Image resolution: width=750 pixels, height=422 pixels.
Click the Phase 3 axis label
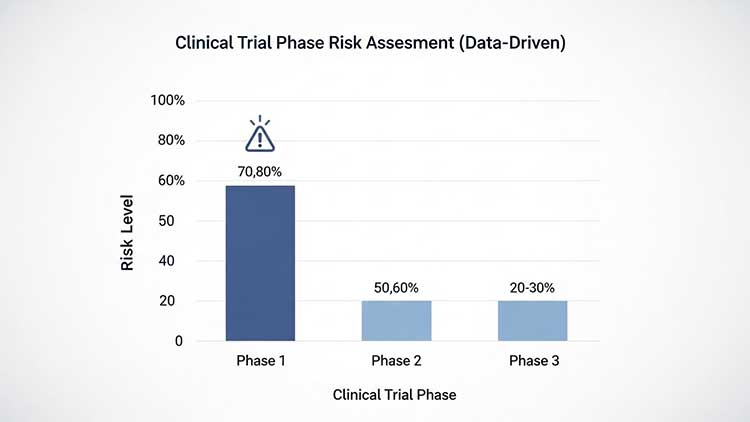(533, 360)
